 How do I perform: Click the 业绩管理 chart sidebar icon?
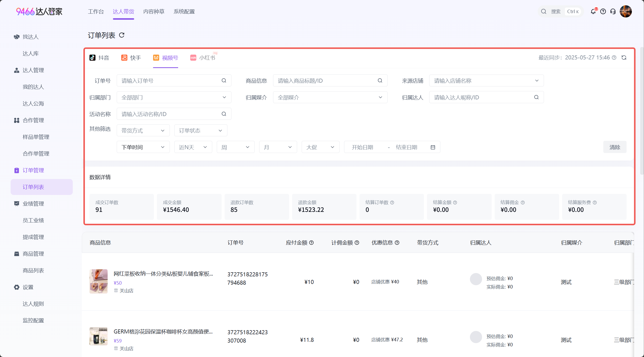pos(17,204)
